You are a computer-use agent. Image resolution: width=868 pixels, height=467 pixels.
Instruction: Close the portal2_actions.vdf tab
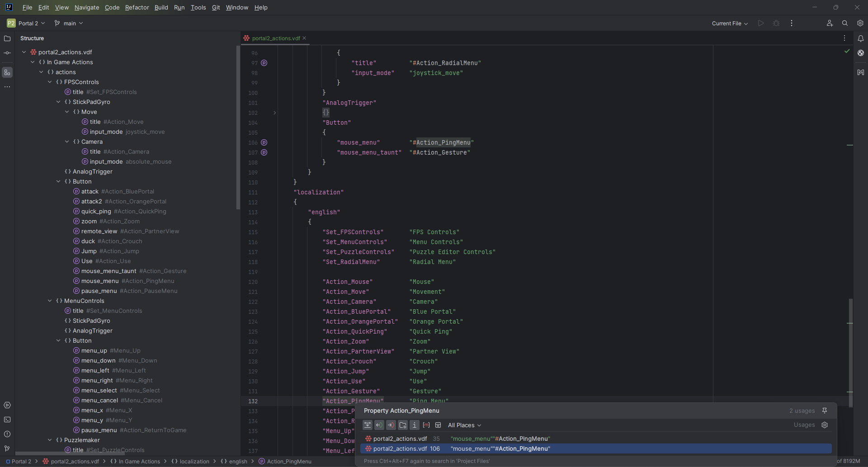(x=304, y=38)
